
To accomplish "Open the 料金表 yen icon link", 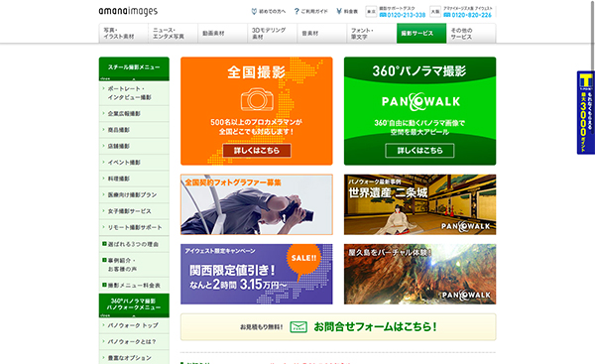I will [x=347, y=11].
